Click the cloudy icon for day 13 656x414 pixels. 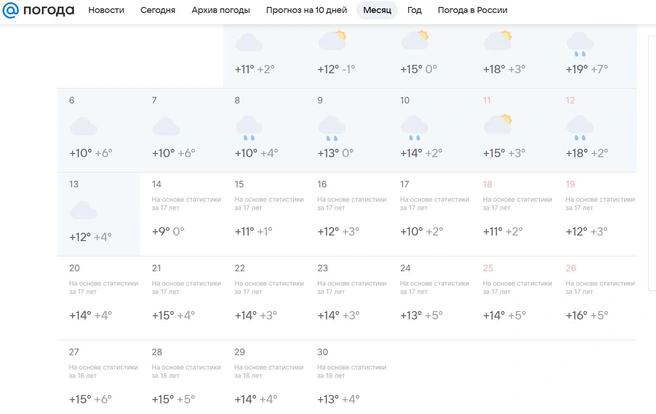tap(83, 210)
